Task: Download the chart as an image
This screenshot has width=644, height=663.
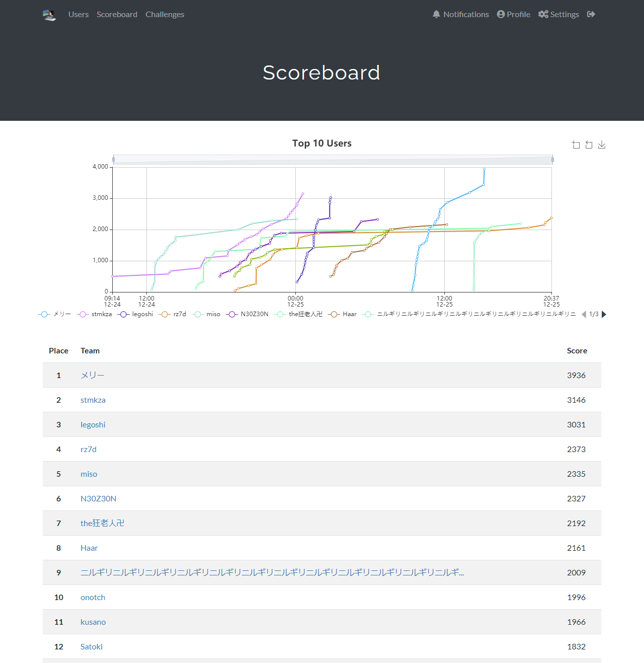Action: tap(602, 145)
